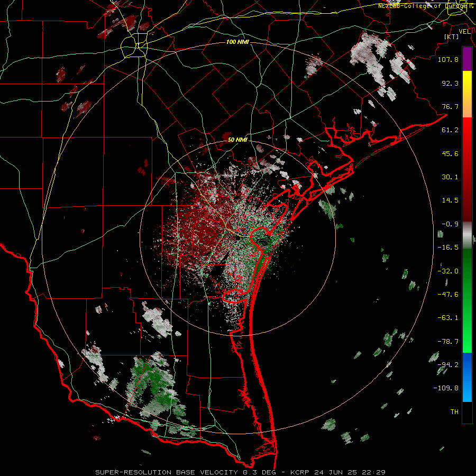Viewport: 476px width, 476px height.
Task: Click the NEXLAB-College of DuPage watermark text
Action: pyautogui.click(x=425, y=6)
